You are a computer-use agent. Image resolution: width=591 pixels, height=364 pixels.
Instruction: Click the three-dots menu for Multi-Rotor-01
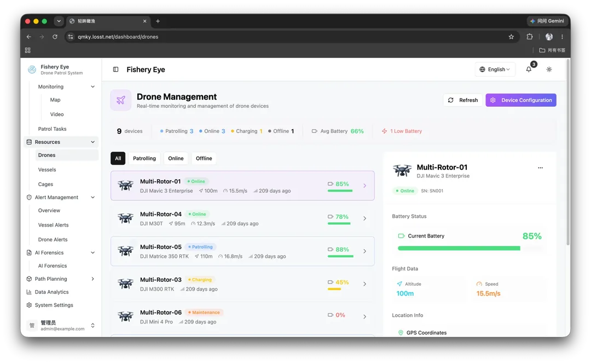coord(540,168)
